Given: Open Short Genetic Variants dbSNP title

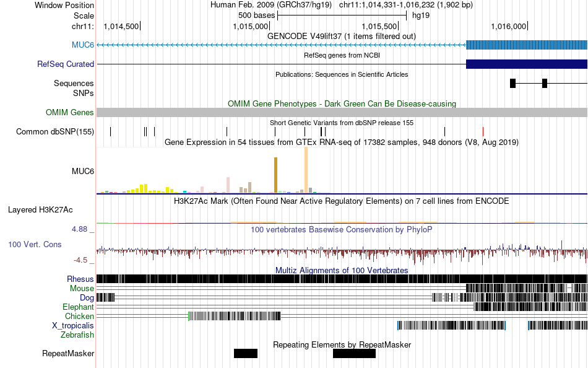Looking at the screenshot, I should [x=342, y=123].
